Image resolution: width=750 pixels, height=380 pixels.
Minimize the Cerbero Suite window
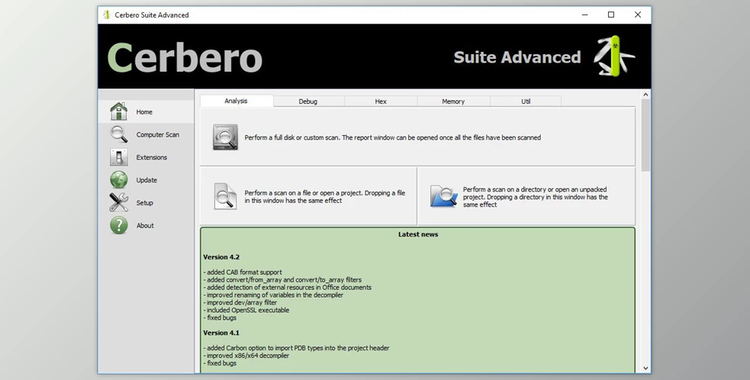pyautogui.click(x=585, y=15)
